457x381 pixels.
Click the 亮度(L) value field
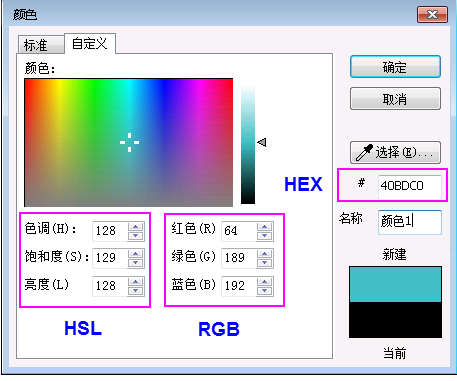pyautogui.click(x=110, y=286)
